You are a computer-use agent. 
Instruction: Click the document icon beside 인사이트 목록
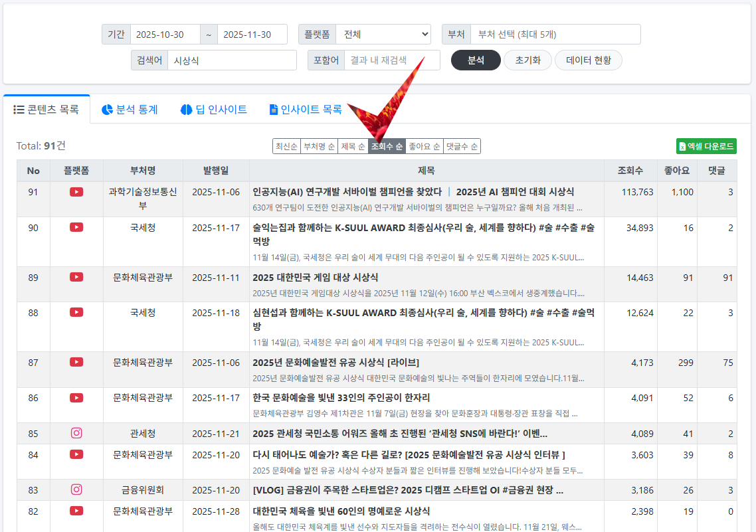273,110
